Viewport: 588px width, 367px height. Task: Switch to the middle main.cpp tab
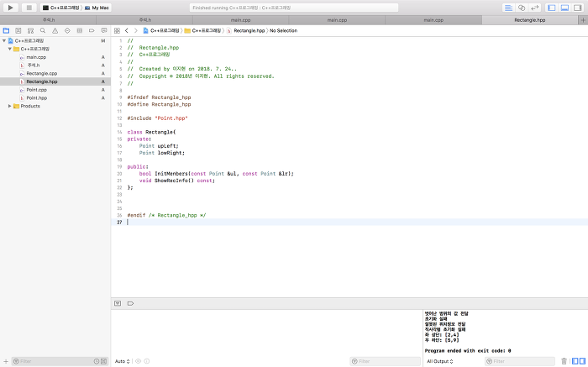337,20
